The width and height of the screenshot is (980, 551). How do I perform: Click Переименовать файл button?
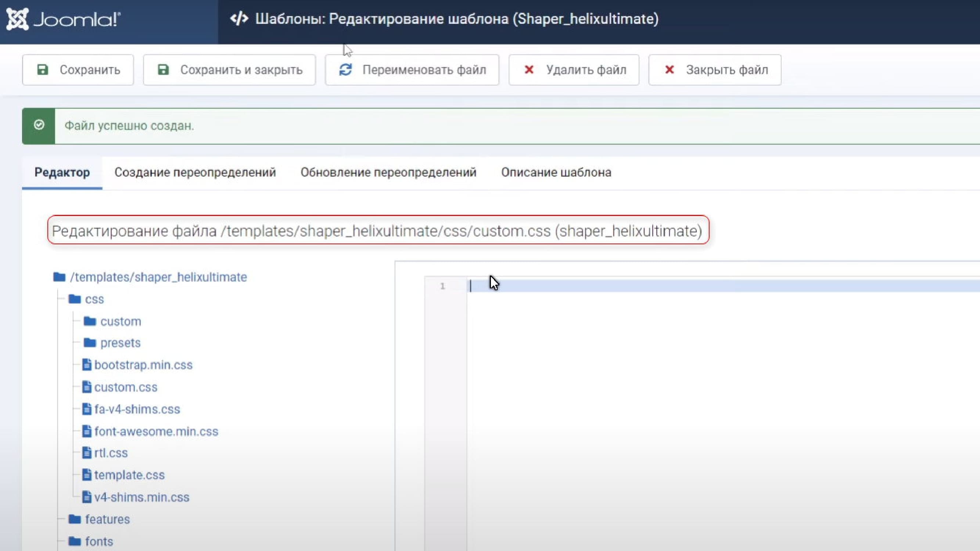412,70
